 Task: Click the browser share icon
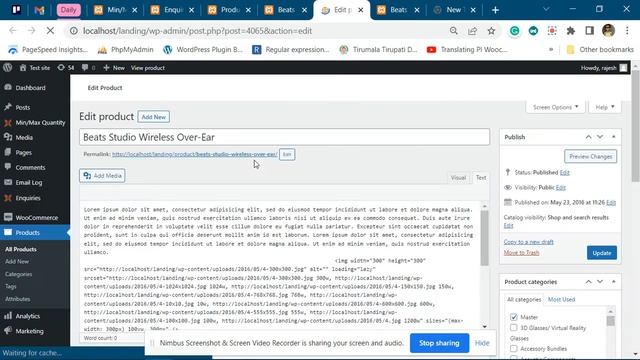point(472,31)
